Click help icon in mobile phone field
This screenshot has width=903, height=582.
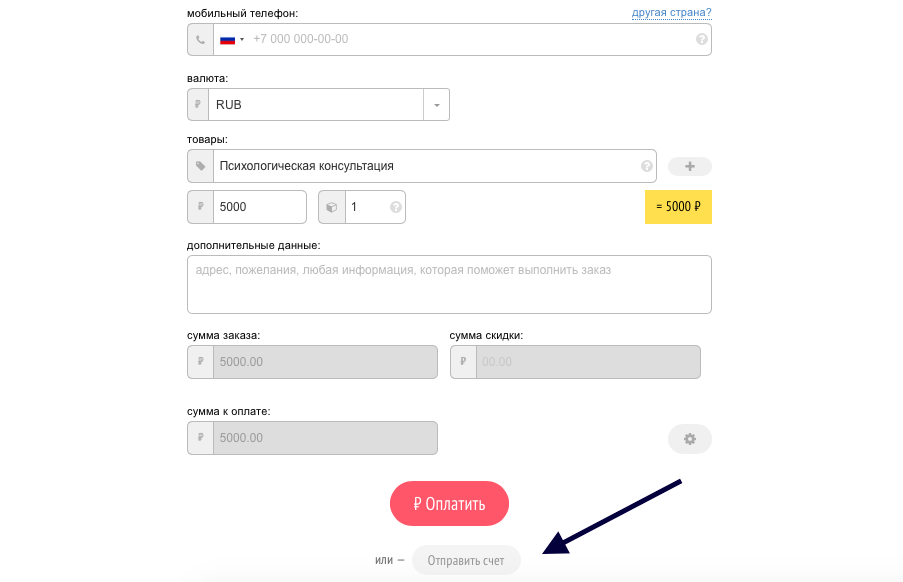tap(701, 39)
